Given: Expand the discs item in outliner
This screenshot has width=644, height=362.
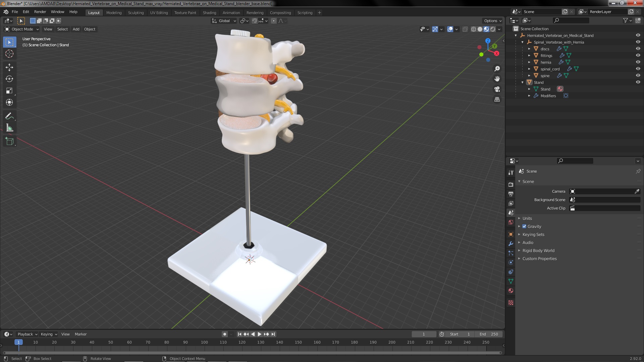Looking at the screenshot, I should point(529,49).
